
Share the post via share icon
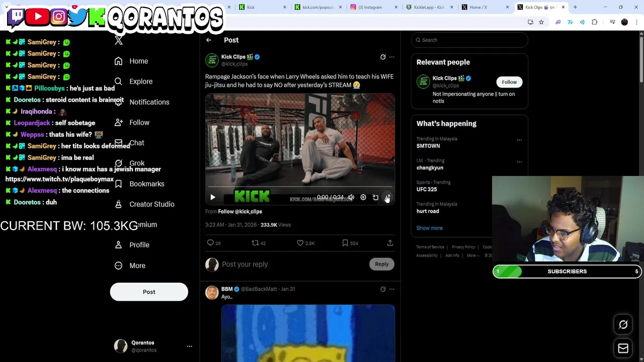pos(390,243)
